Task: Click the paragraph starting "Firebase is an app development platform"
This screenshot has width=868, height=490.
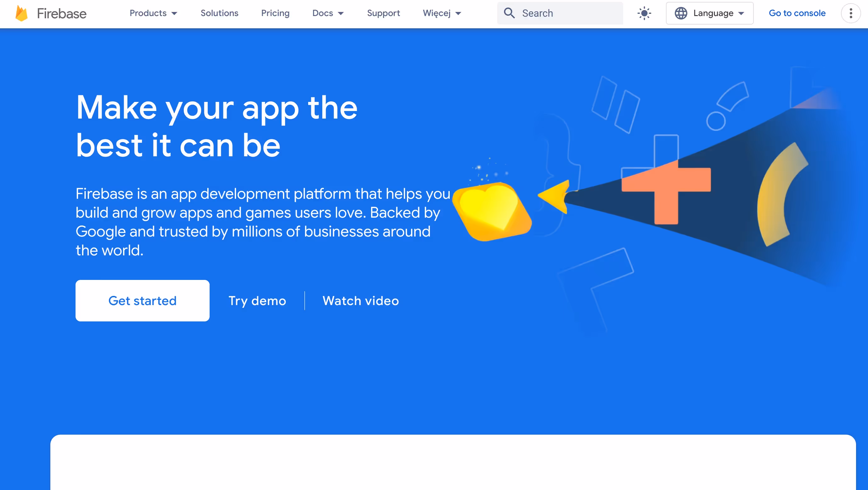Action: 263,222
